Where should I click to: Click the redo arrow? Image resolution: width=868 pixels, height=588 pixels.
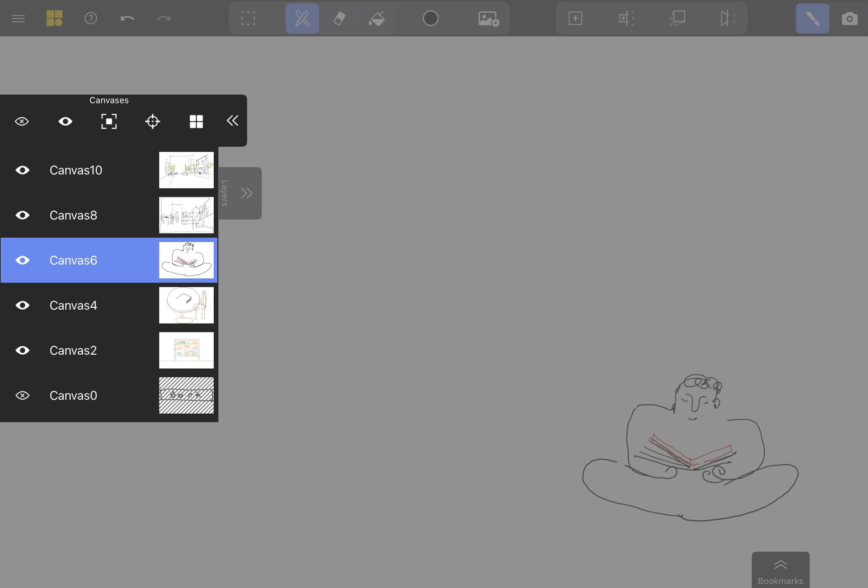[163, 18]
